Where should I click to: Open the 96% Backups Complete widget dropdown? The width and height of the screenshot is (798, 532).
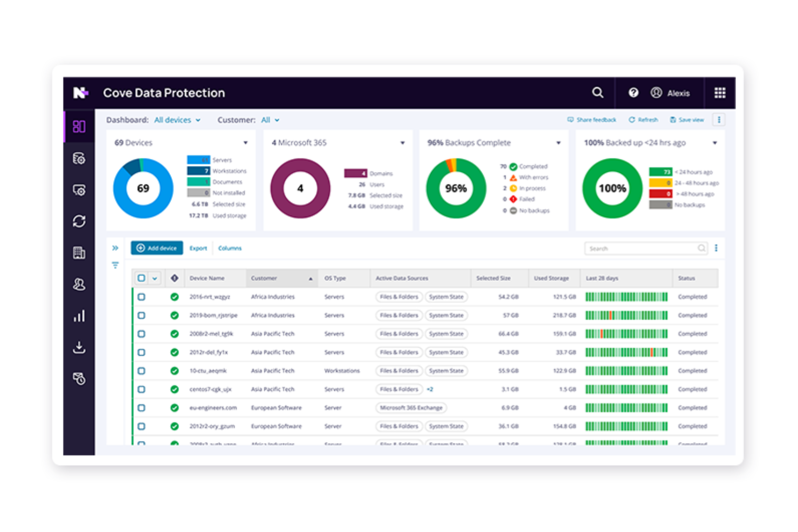click(x=558, y=142)
